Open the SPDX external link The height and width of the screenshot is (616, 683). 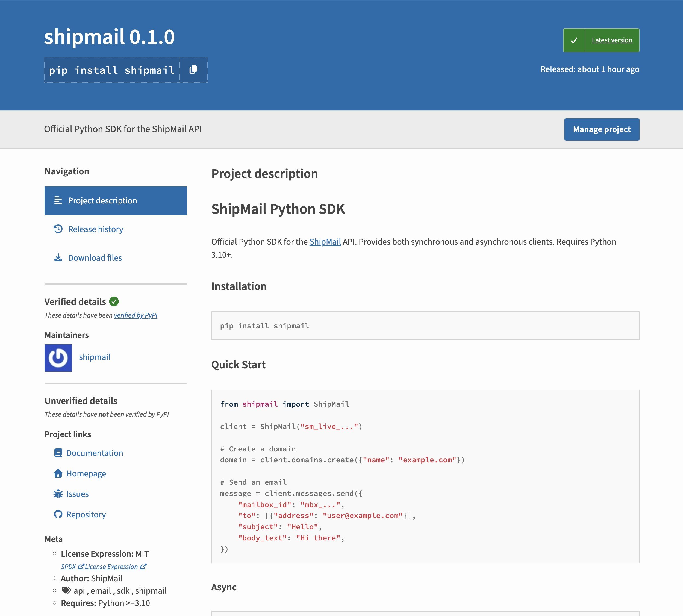tap(69, 567)
